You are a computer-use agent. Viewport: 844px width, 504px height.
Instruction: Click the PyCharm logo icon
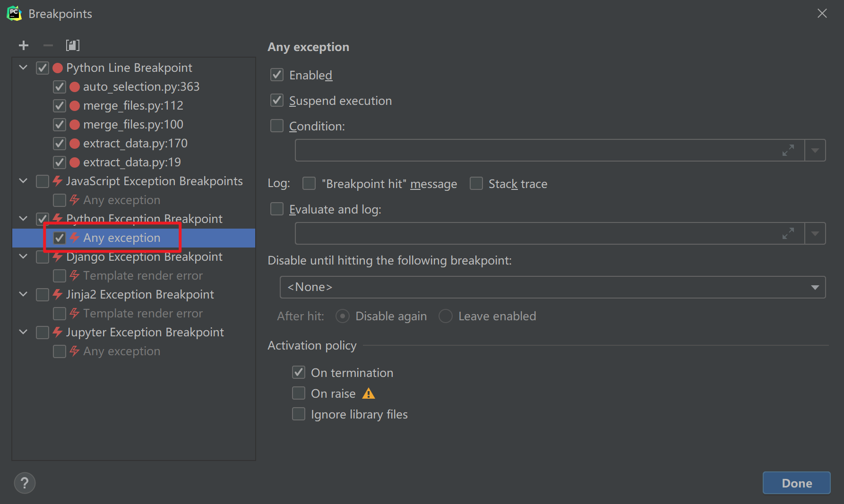coord(14,14)
